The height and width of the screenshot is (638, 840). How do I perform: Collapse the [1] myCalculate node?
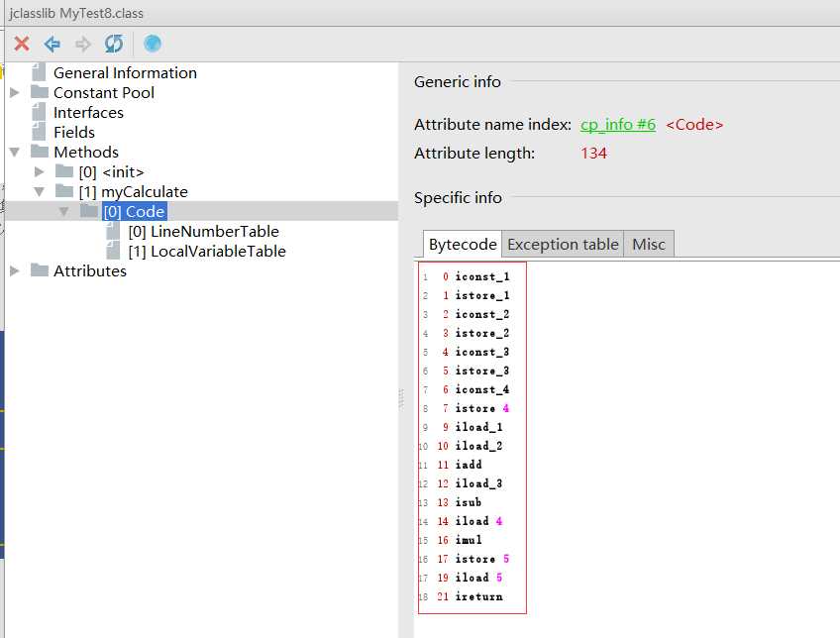coord(39,192)
